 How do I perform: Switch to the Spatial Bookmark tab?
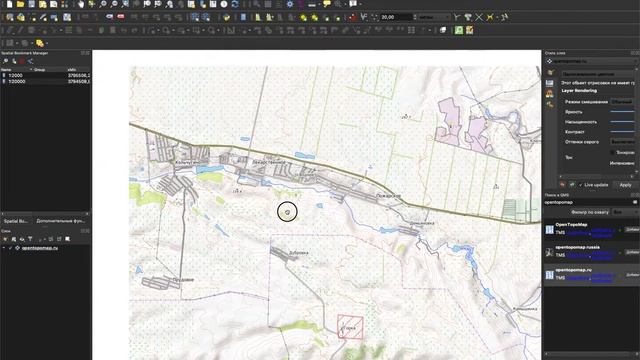[x=16, y=221]
